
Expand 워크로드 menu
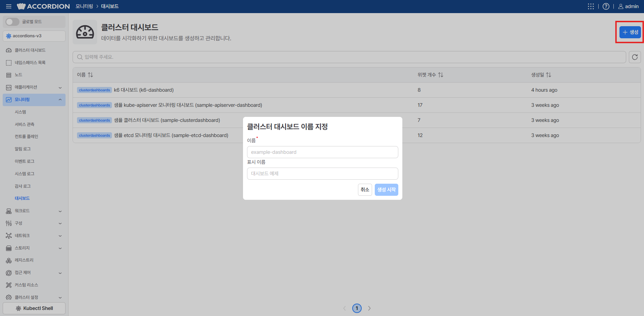[34, 211]
